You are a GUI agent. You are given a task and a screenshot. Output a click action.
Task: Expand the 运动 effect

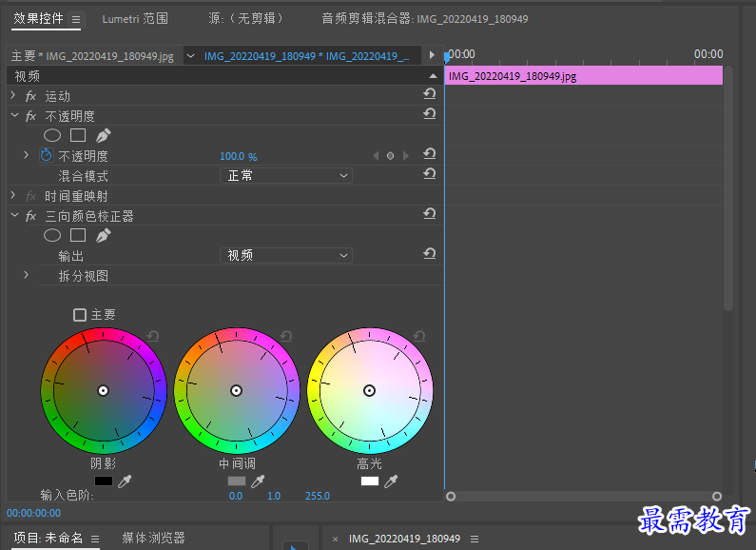click(13, 95)
